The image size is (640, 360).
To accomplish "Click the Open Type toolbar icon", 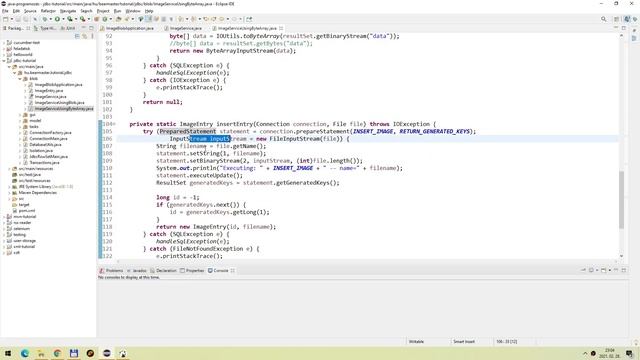I will (119, 19).
